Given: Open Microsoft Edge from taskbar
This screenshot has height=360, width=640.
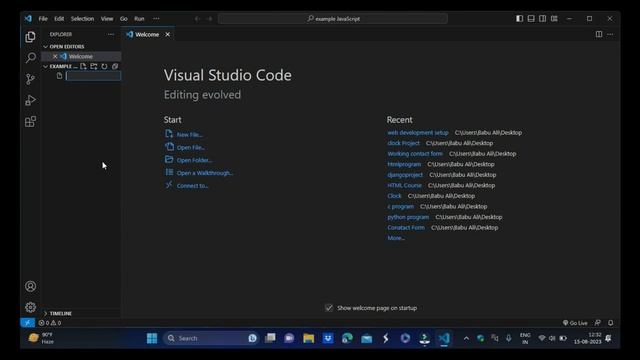Looking at the screenshot, I should (x=347, y=338).
